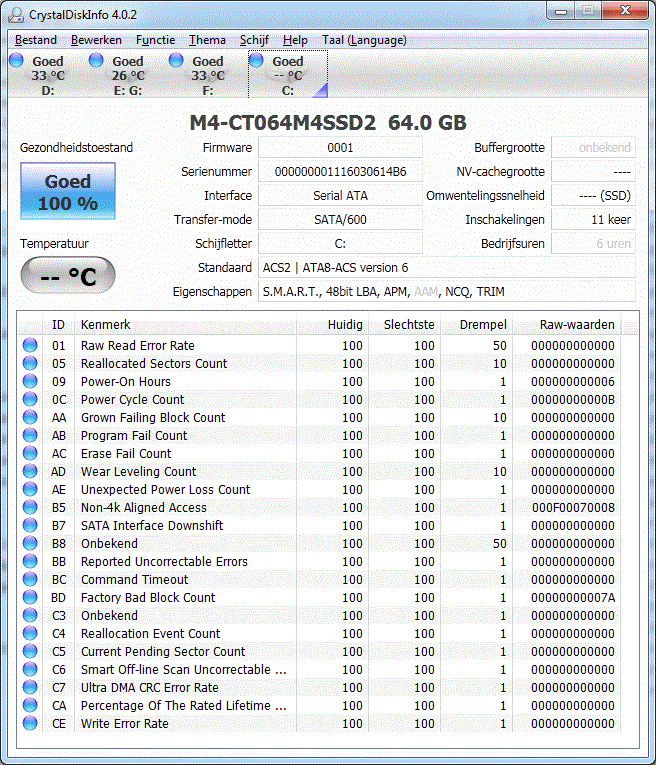Open the Bestand menu
656x765 pixels.
point(36,40)
